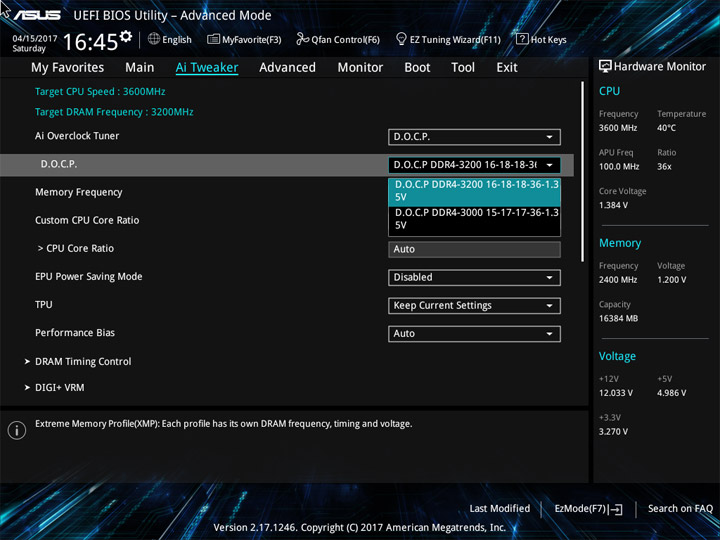Click the CPU temperature 40°C reading
This screenshot has width=720, height=540.
666,128
